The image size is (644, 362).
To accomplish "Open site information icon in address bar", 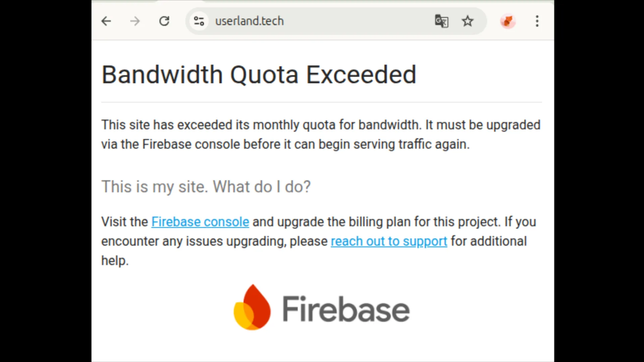I will [x=199, y=21].
